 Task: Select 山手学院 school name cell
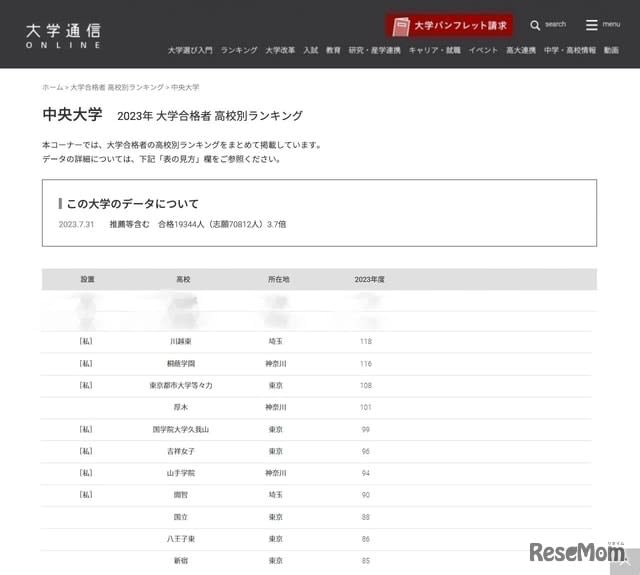[x=181, y=473]
